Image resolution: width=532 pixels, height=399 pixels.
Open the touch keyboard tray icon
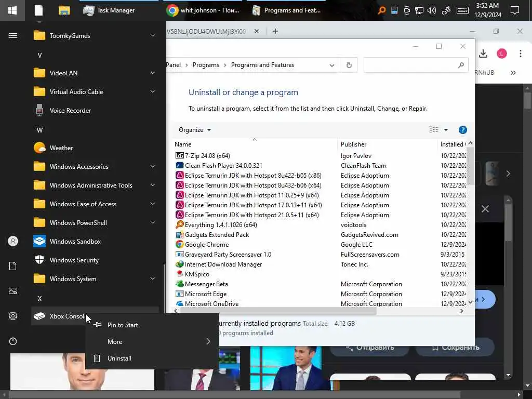tap(462, 10)
